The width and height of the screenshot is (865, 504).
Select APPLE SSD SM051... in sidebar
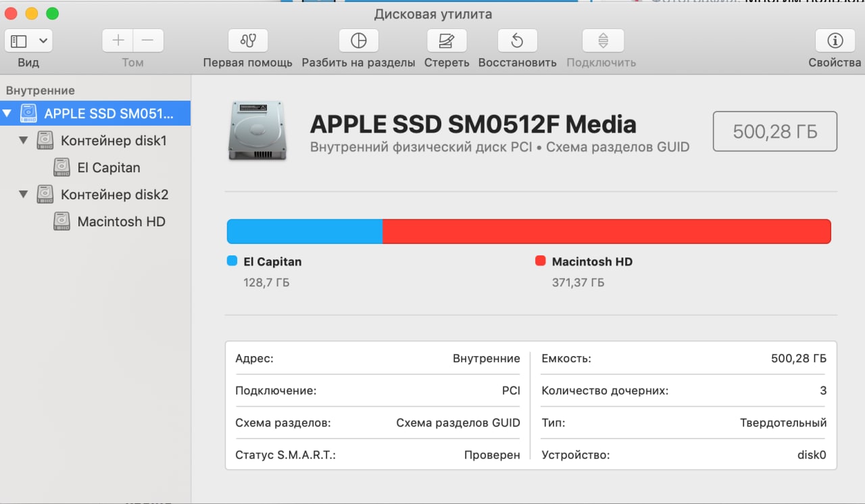[x=95, y=114]
